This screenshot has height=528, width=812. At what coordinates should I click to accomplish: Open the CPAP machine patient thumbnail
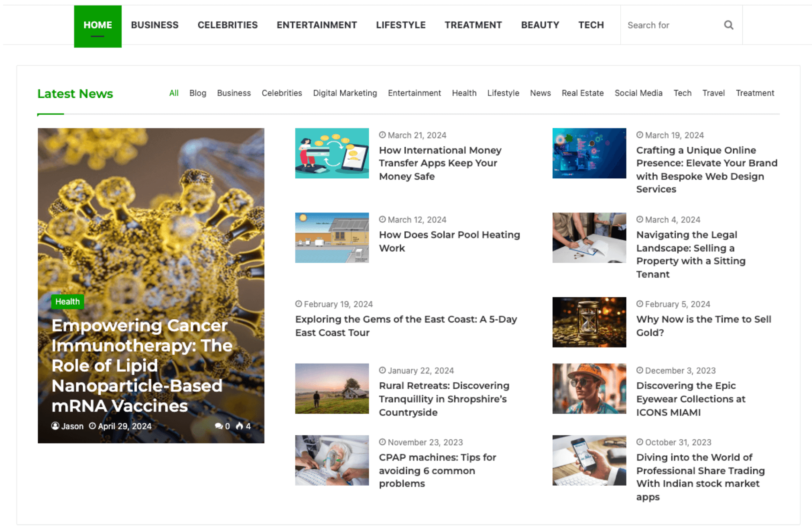point(332,460)
